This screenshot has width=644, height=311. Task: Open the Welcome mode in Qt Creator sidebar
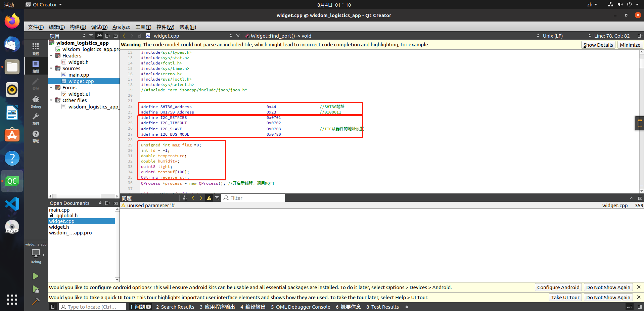36,49
